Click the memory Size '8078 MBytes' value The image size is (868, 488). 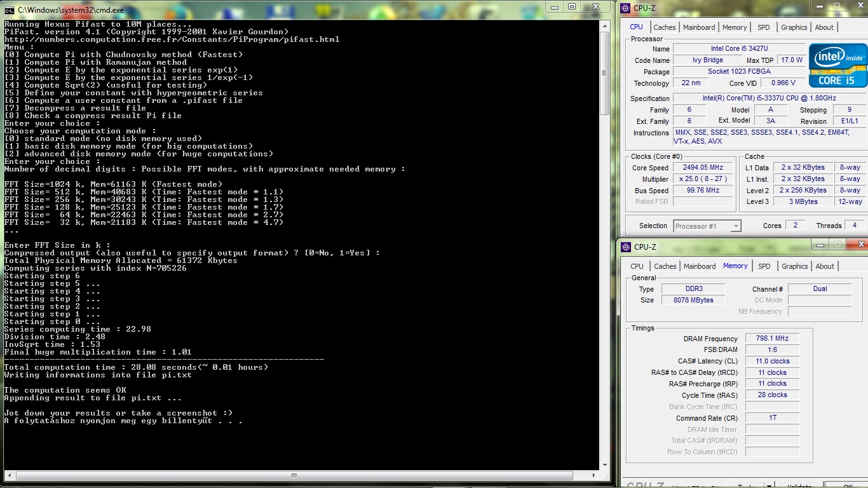click(693, 300)
